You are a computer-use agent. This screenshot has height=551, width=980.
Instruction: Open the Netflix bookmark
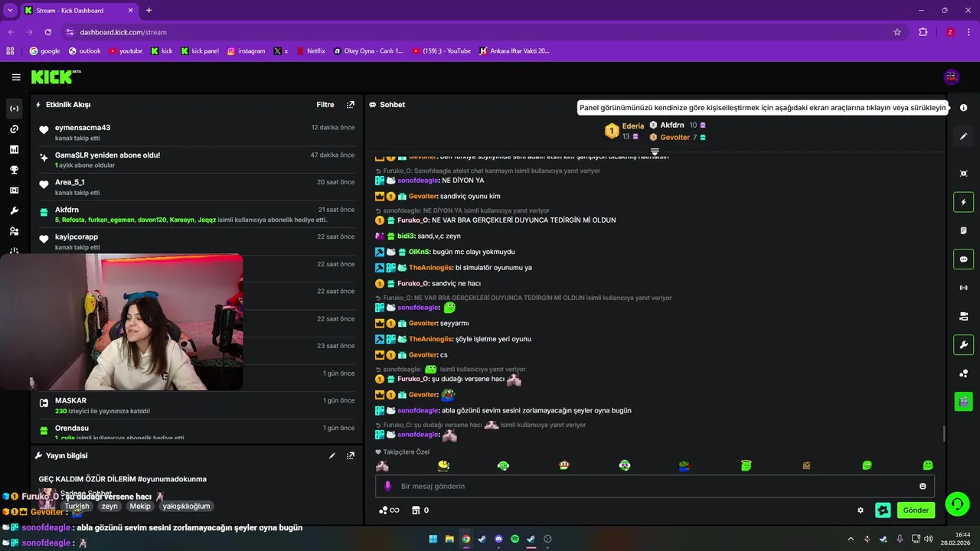(309, 51)
